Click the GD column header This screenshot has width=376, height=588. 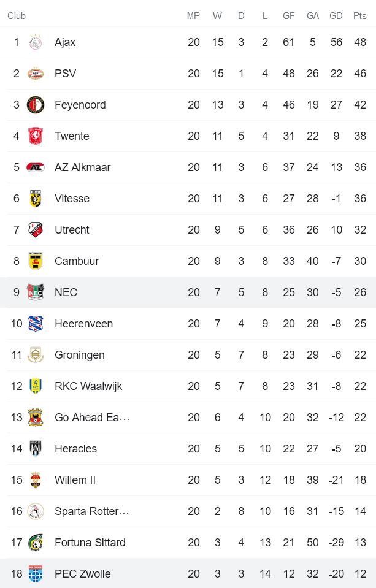point(336,16)
